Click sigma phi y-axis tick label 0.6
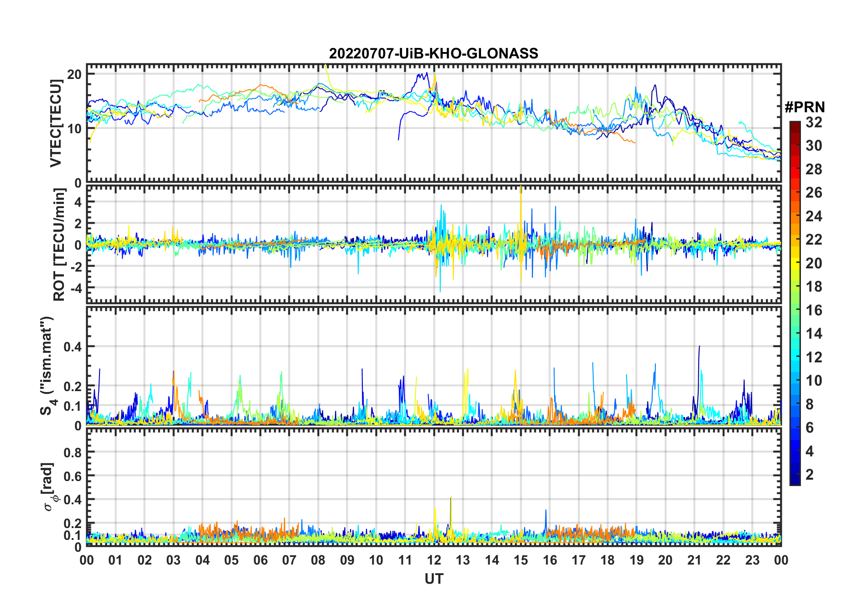The image size is (868, 607). 73,476
